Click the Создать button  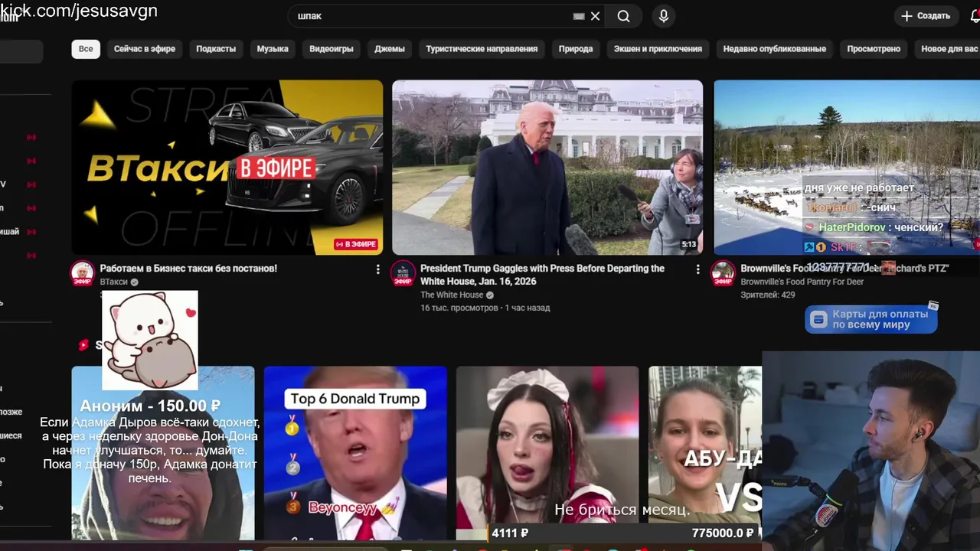pos(926,16)
